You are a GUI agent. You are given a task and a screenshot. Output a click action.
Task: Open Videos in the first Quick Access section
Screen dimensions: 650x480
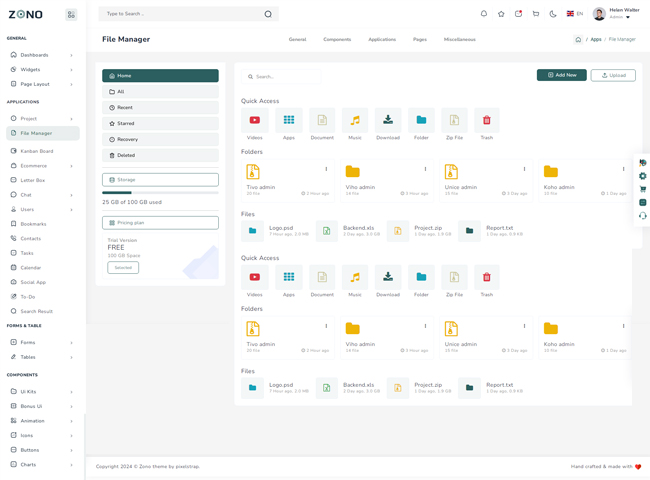coord(255,120)
